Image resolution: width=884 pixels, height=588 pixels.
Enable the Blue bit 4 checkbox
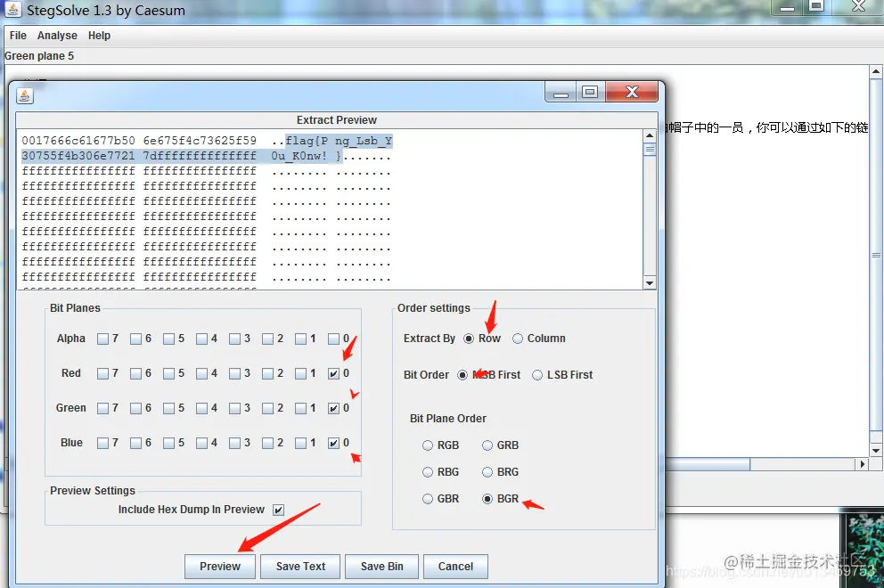201,443
